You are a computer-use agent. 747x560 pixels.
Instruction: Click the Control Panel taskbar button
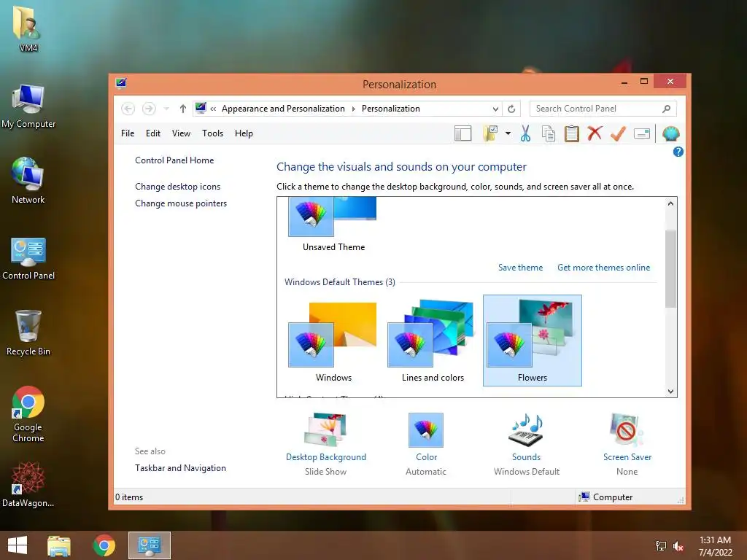[x=149, y=545]
